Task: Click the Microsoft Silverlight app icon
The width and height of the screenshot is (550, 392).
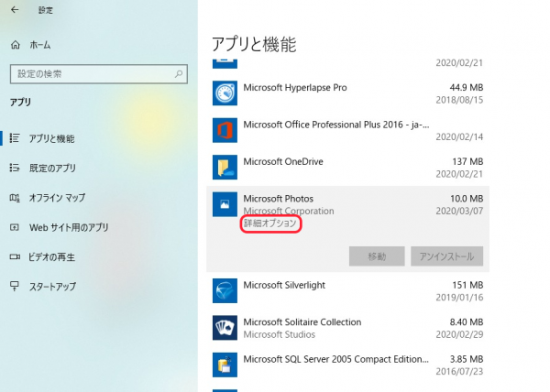Action: pyautogui.click(x=225, y=290)
